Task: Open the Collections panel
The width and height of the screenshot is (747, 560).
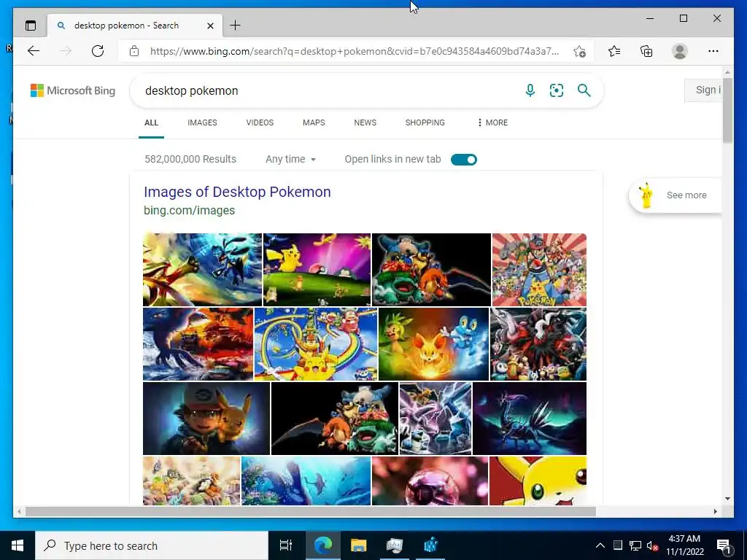Action: coord(646,51)
